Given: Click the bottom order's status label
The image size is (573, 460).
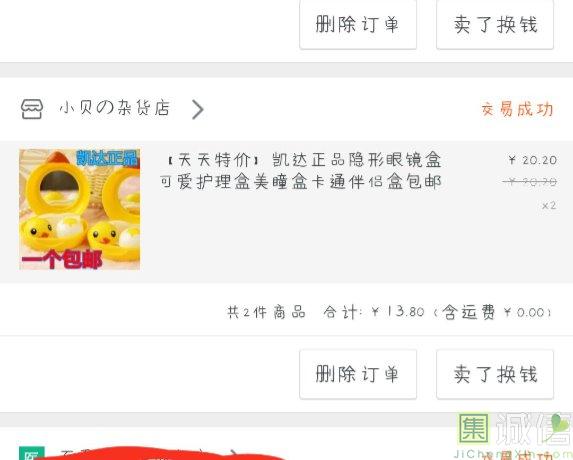Looking at the screenshot, I should click(517, 455).
